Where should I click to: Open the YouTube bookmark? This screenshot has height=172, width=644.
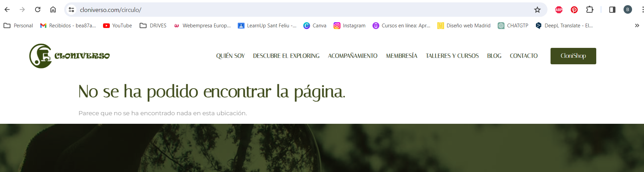[x=117, y=26]
